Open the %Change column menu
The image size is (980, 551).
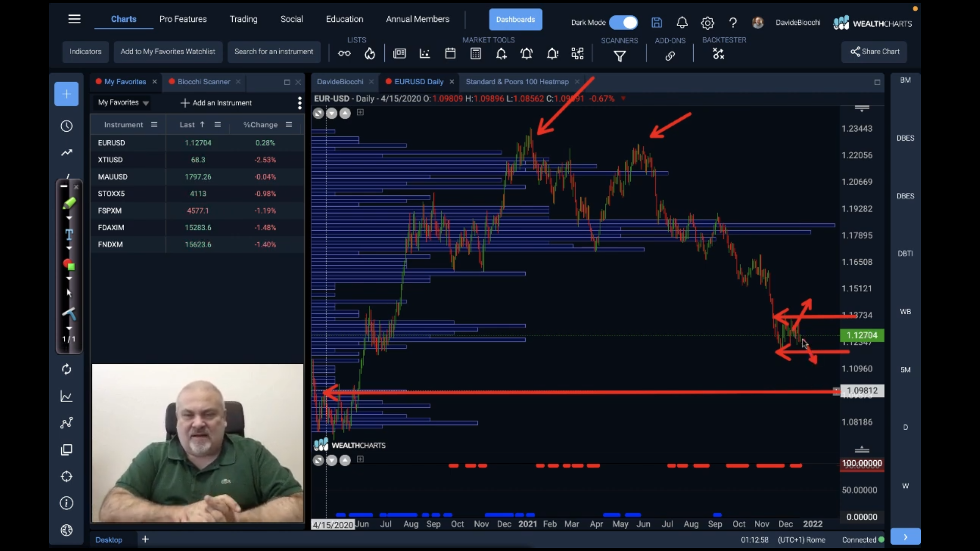pyautogui.click(x=289, y=124)
